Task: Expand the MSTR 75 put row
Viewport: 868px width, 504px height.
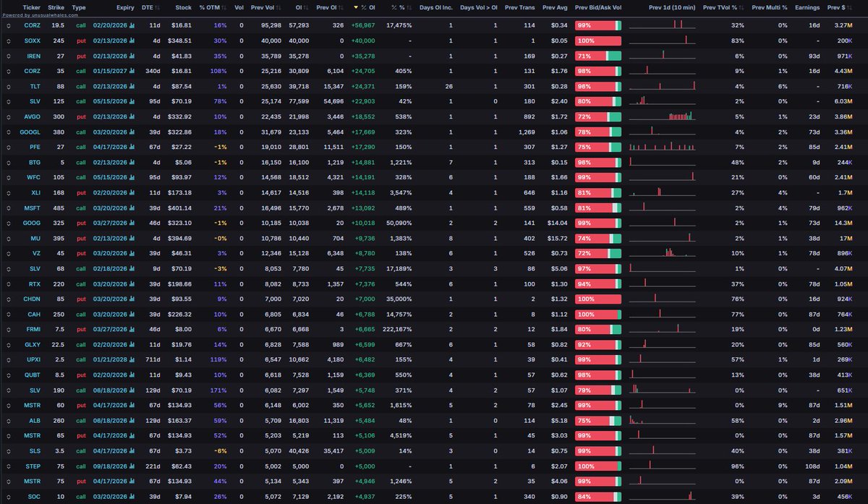Action: pos(9,481)
